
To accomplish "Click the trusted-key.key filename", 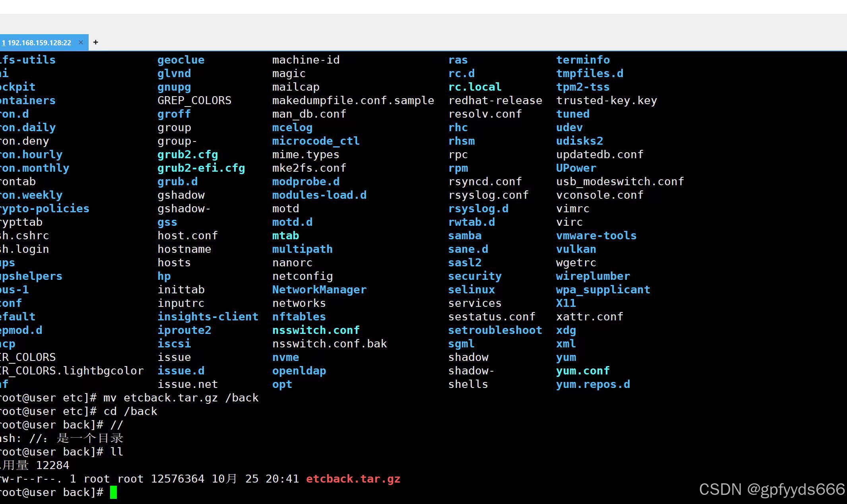I will click(606, 100).
